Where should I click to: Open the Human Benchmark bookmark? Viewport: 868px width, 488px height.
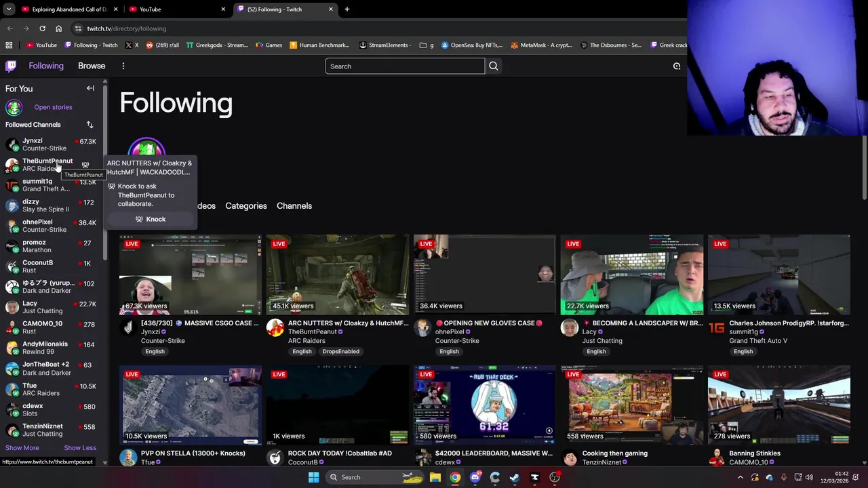(319, 45)
